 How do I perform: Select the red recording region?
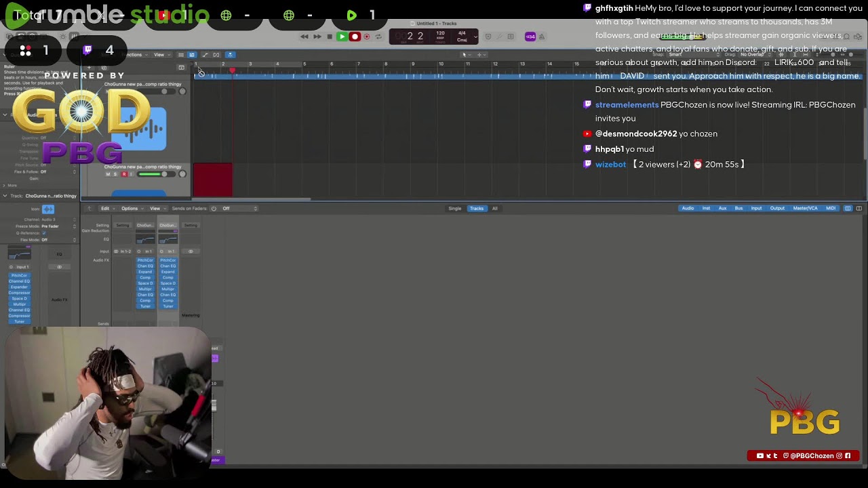pos(213,180)
